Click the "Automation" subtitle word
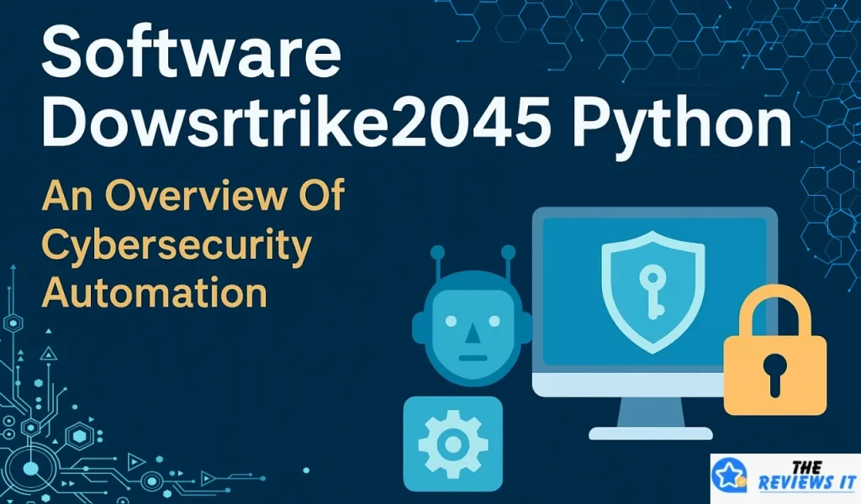 click(155, 294)
